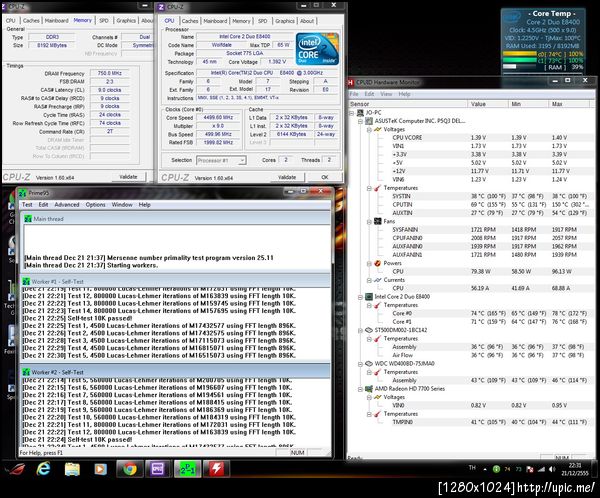The image size is (600, 498).
Task: Collapse the Powers group
Action: click(x=369, y=264)
